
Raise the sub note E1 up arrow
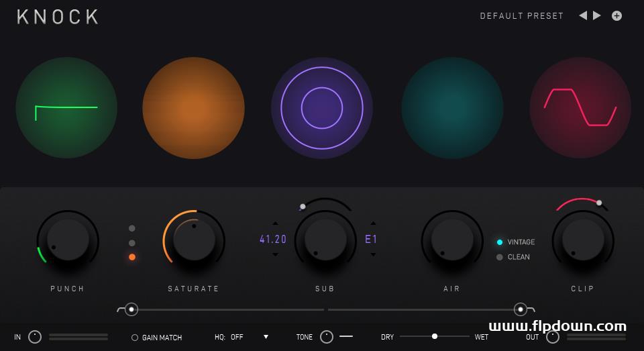373,223
